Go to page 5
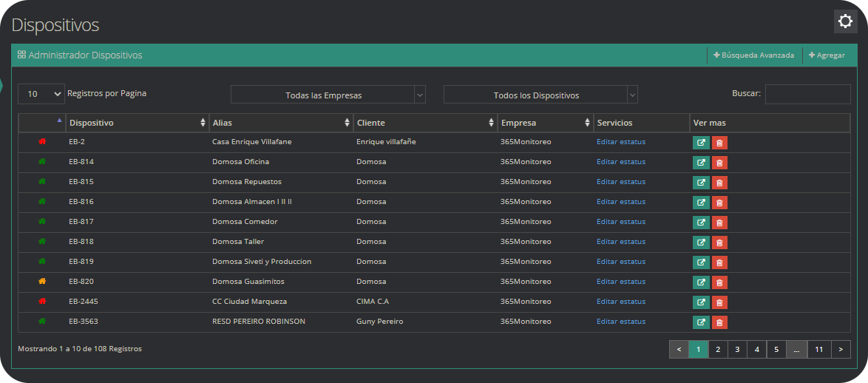Screen dimensions: 868x383 776,349
